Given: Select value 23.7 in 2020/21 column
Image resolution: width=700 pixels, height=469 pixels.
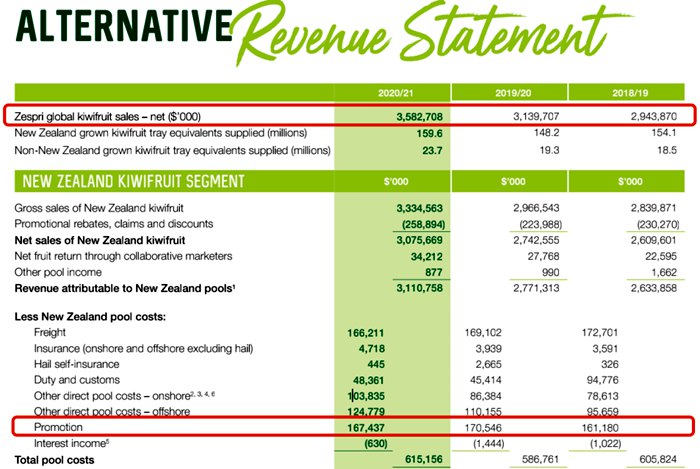Looking at the screenshot, I should coord(432,150).
